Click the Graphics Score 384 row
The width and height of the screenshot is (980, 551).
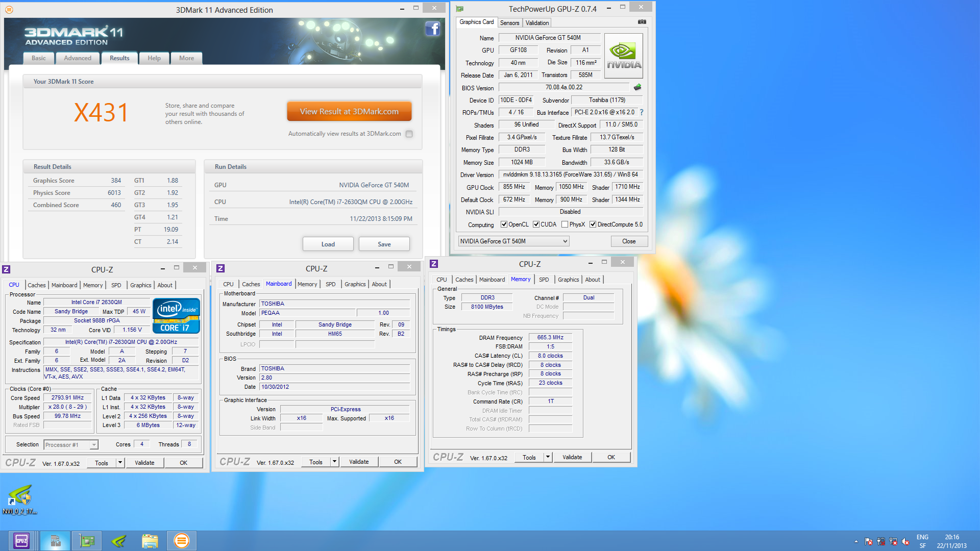tap(77, 181)
